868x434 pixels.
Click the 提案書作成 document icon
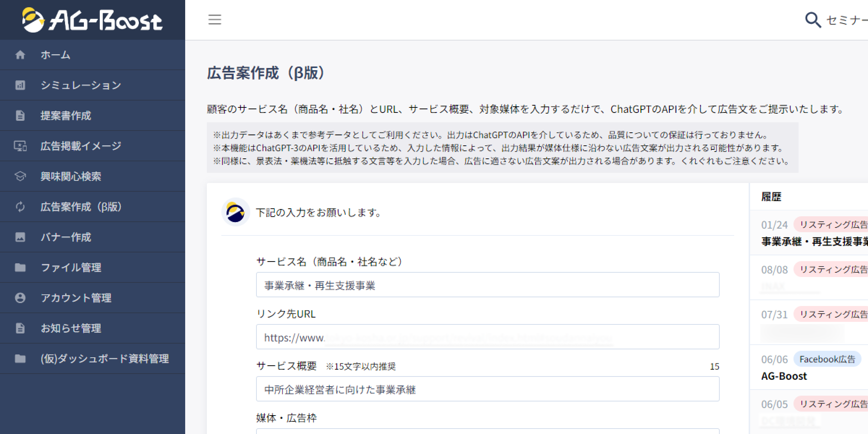click(20, 116)
